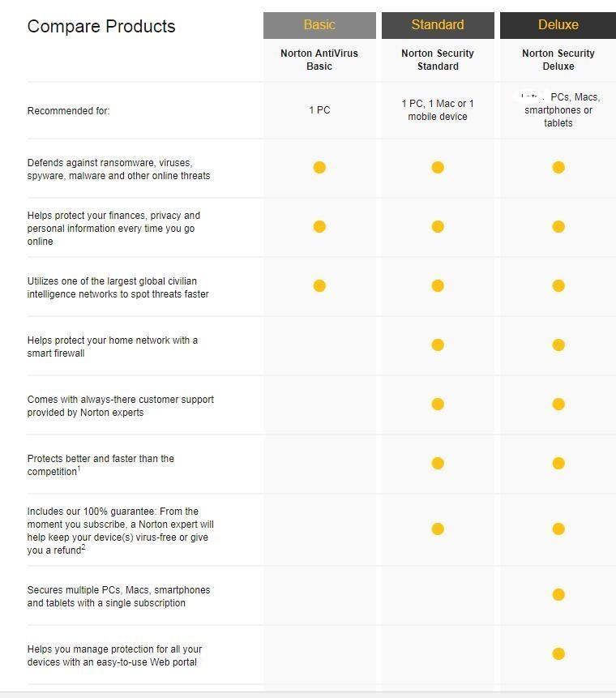
Task: Click the Standard dot for 100% guarantee row
Action: [438, 529]
